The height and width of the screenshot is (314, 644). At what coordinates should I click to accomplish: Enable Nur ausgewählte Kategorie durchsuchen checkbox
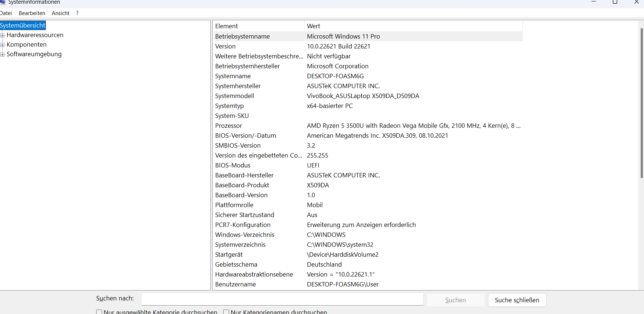[99, 312]
